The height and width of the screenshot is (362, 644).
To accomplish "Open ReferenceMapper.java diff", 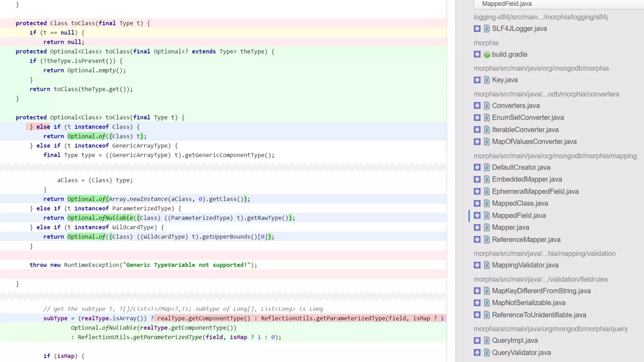I will pyautogui.click(x=526, y=239).
